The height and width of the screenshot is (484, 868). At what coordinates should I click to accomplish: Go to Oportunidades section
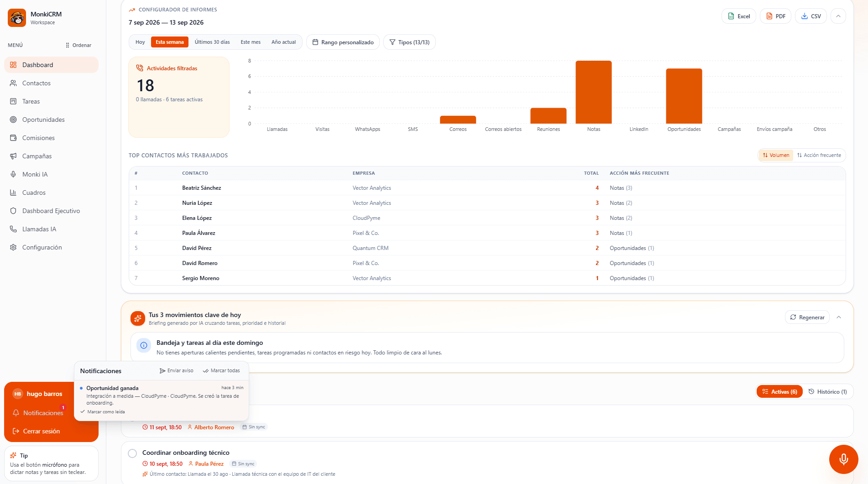click(x=51, y=120)
